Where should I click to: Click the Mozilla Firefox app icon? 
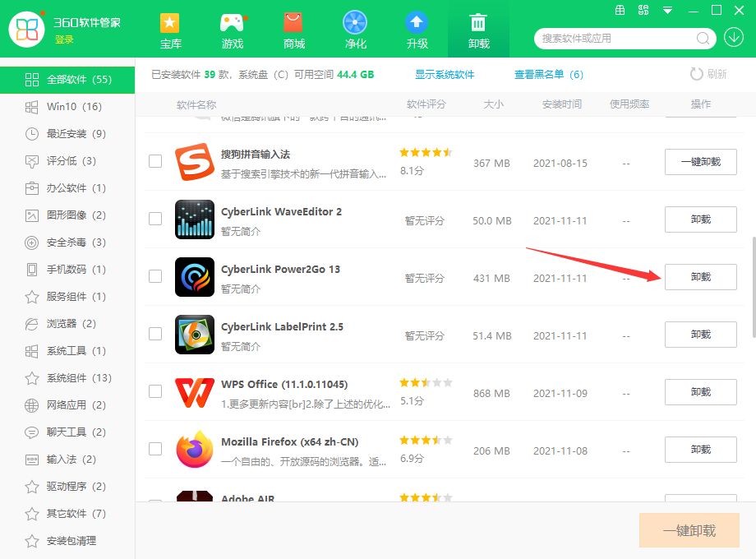point(194,449)
